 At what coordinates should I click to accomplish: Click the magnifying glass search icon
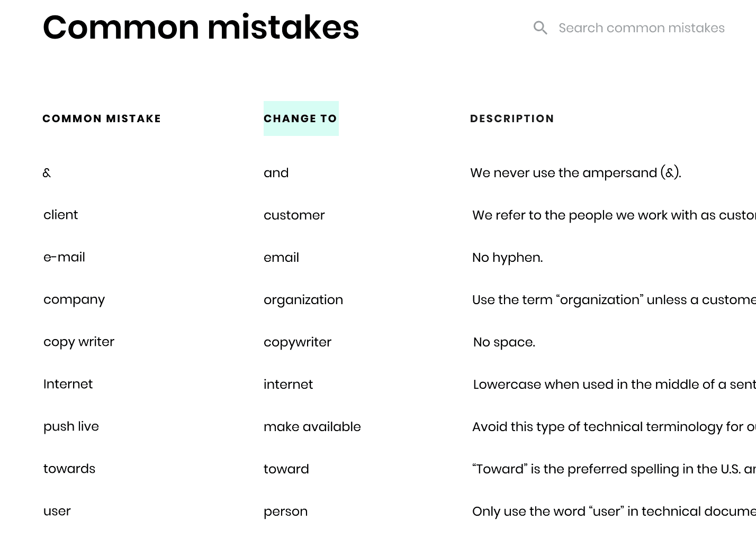point(540,28)
